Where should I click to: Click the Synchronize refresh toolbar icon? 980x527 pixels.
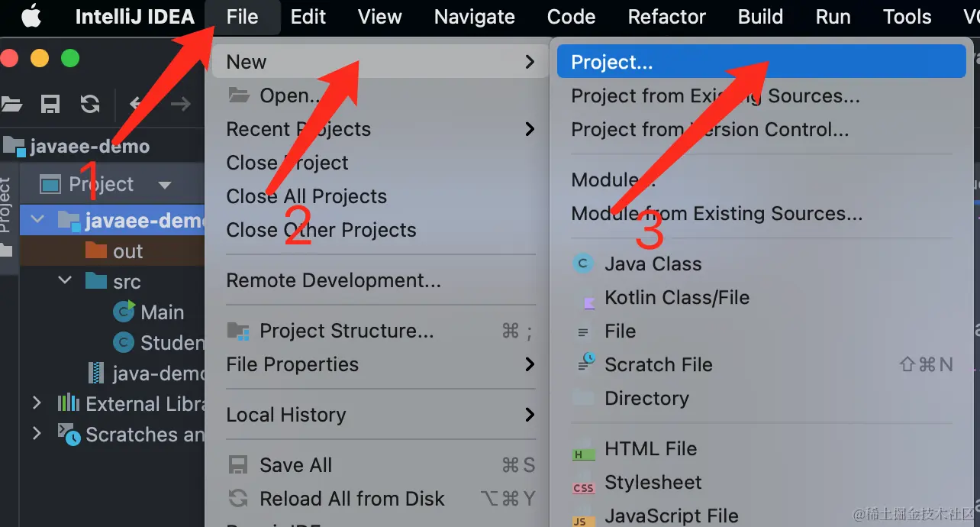coord(89,104)
